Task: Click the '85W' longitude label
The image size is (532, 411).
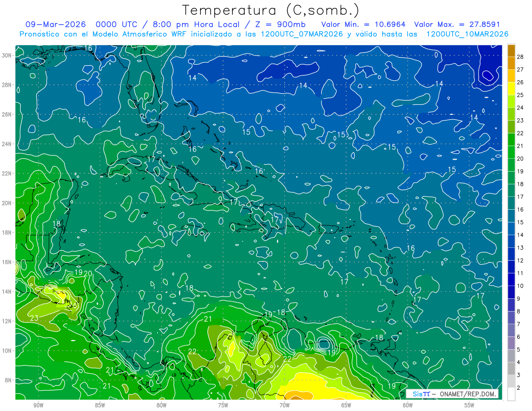Action: [x=100, y=405]
